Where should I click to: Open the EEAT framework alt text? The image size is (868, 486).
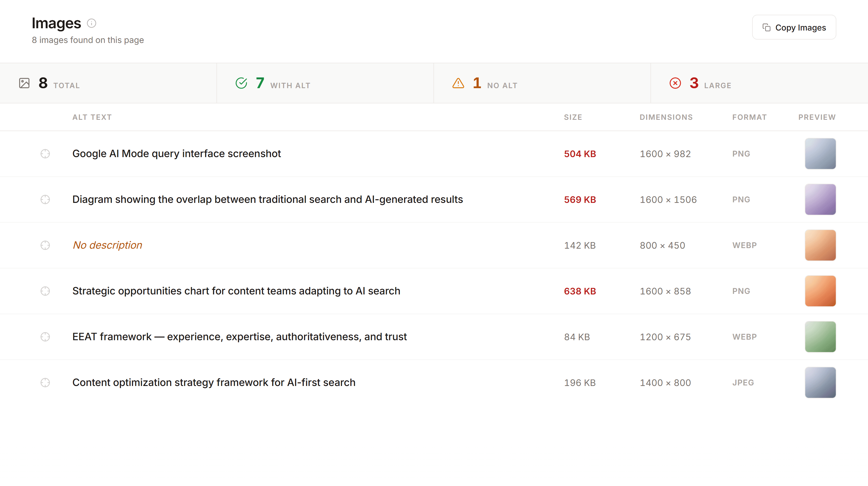[240, 337]
